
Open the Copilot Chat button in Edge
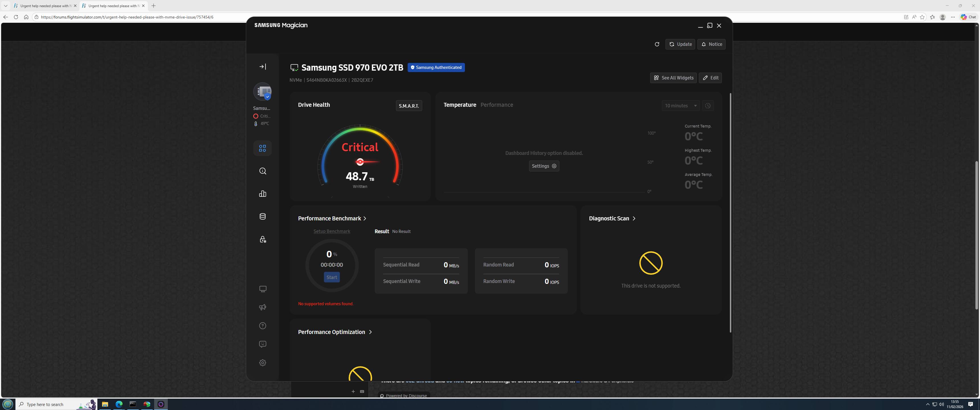969,17
